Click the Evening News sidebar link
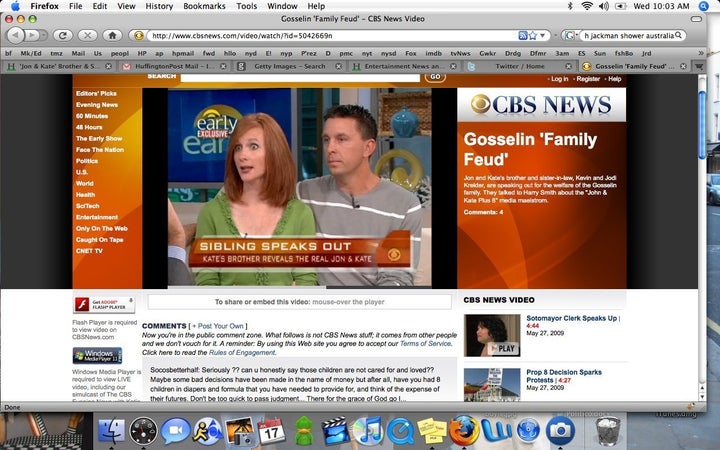Viewport: 720px width, 450px height. point(97,105)
